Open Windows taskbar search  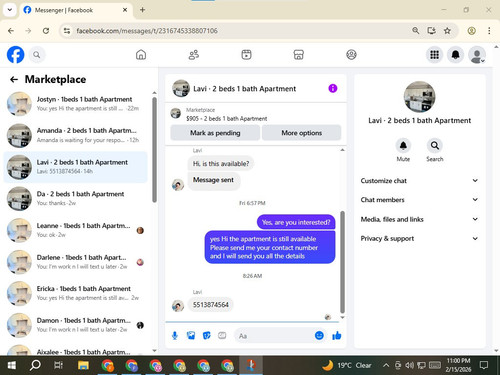coord(35,366)
